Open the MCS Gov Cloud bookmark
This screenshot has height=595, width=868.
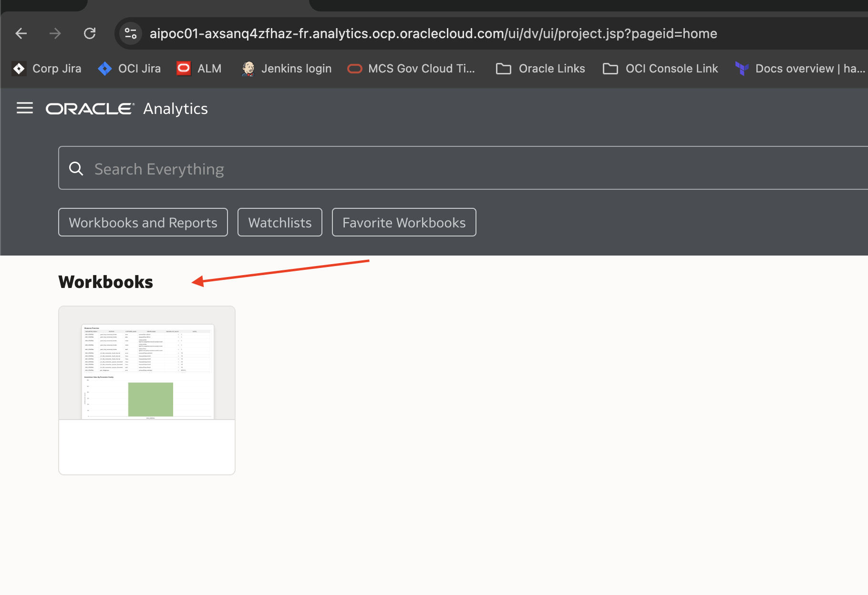(411, 69)
